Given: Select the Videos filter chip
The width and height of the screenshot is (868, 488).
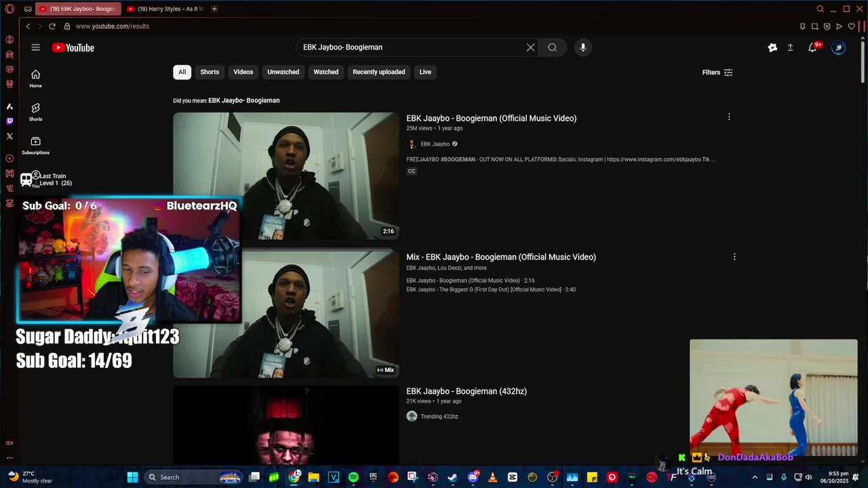Looking at the screenshot, I should [x=243, y=72].
